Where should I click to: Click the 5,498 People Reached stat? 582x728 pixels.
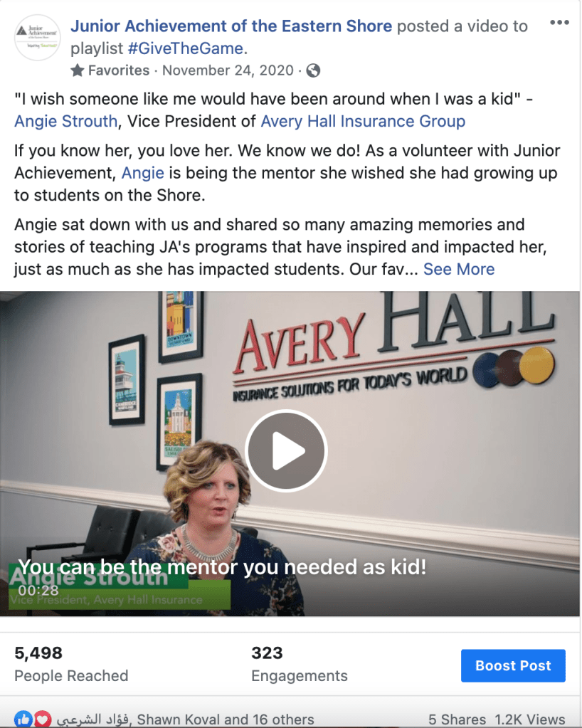point(71,664)
